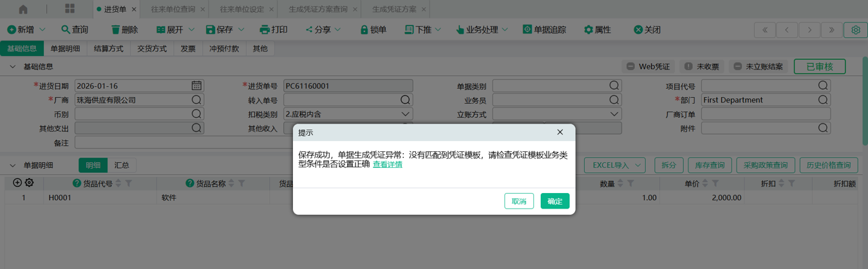Switch to the 单据明细 tab

point(65,48)
